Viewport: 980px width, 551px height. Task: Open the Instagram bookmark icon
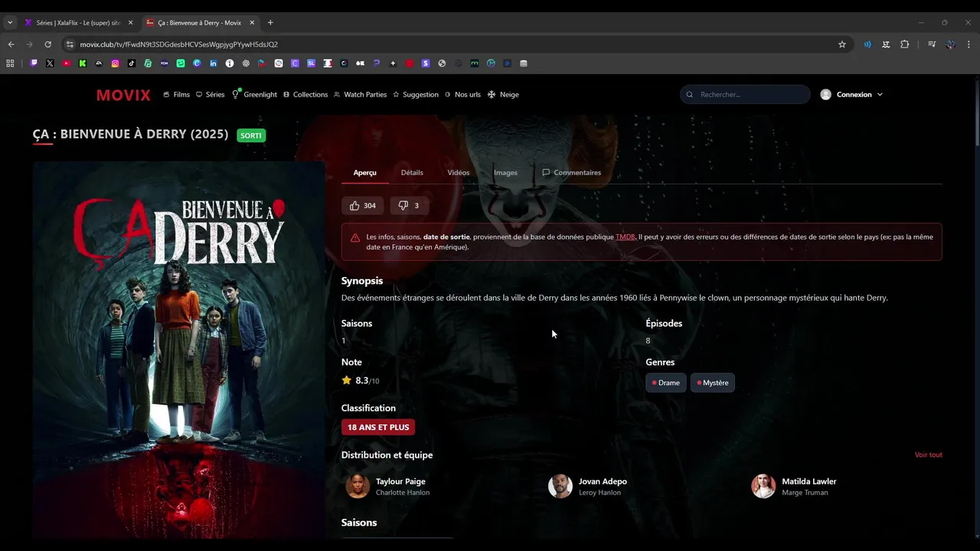(x=116, y=64)
